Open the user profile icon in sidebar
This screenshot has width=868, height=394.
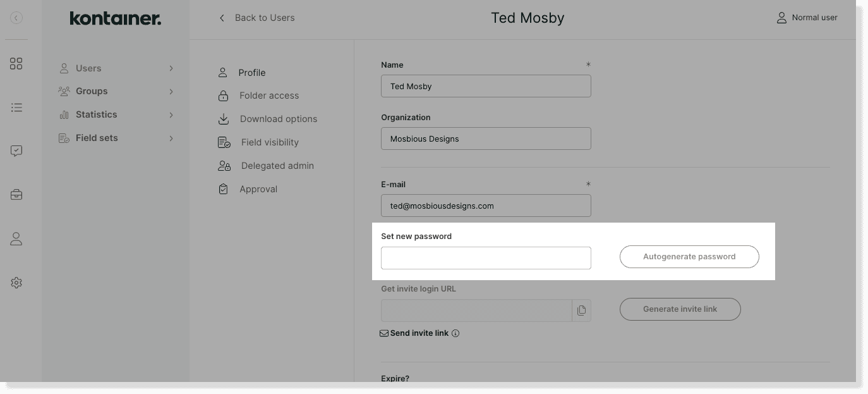click(x=16, y=238)
